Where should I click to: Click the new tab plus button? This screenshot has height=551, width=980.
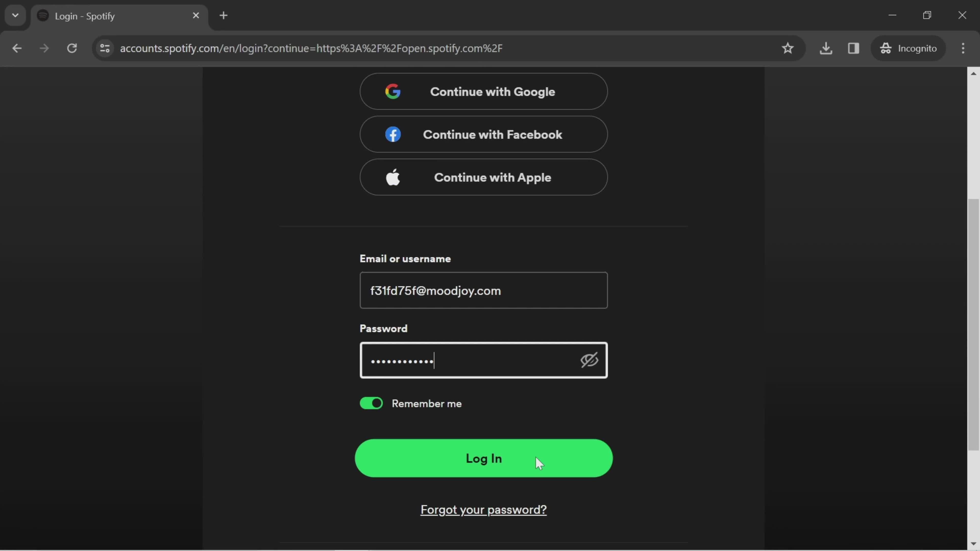pyautogui.click(x=223, y=15)
